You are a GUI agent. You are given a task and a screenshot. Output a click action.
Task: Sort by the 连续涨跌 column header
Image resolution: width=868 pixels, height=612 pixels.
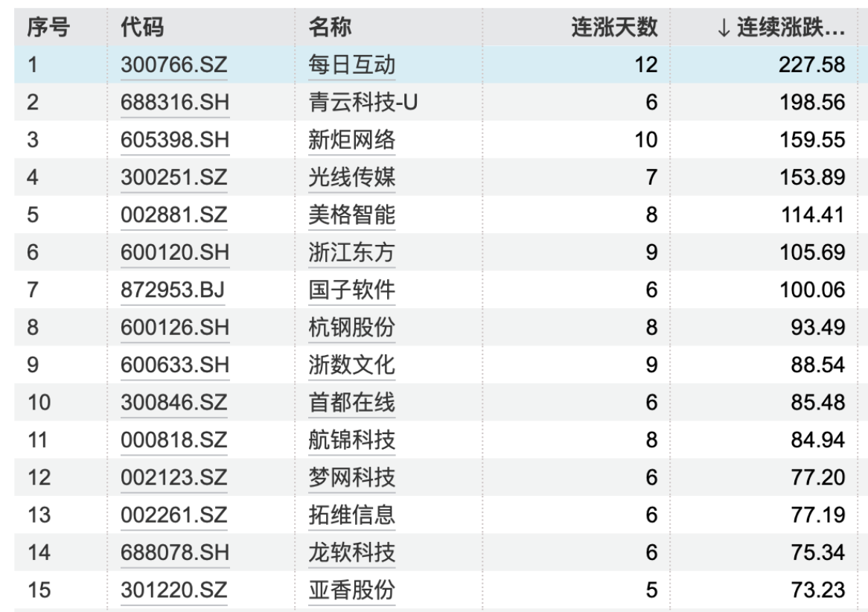click(x=780, y=28)
